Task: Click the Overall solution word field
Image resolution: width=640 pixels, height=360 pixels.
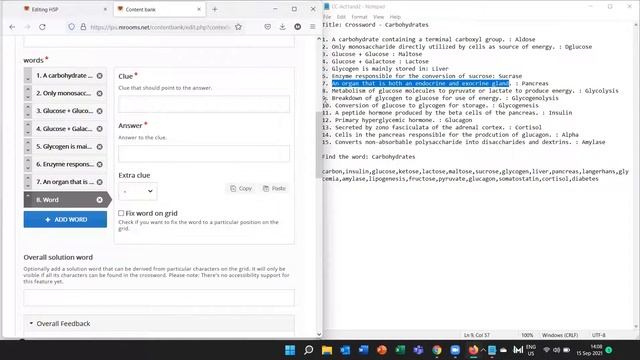Action: [159, 298]
